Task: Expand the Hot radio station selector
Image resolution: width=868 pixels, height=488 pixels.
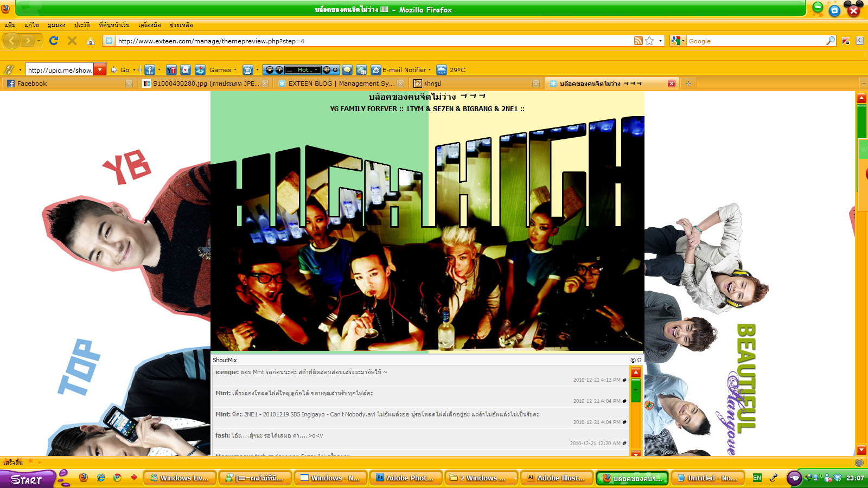Action: (303, 70)
